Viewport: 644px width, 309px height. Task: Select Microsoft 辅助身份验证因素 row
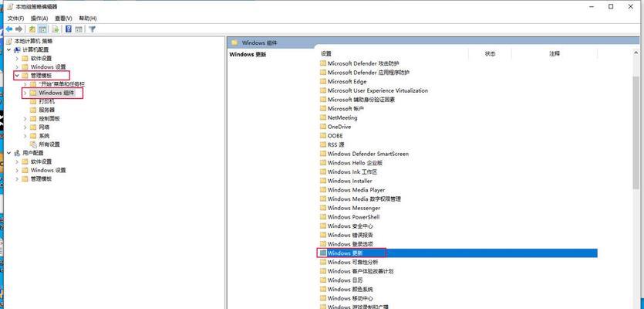click(357, 100)
